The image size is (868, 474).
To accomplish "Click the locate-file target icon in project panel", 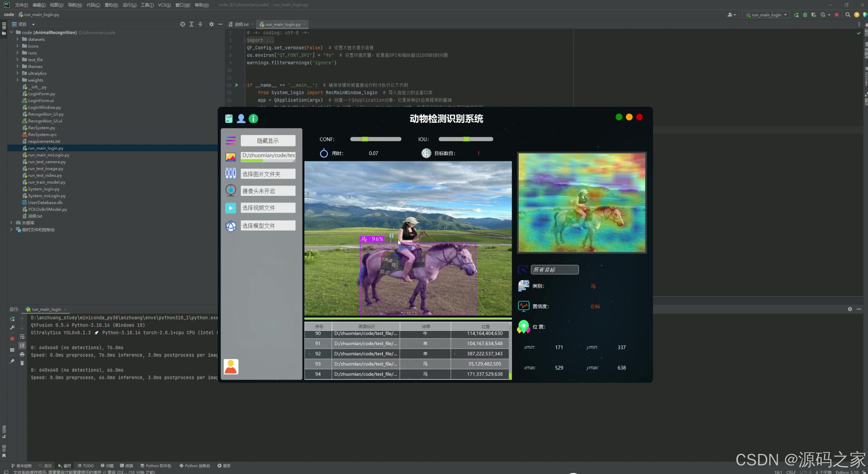I will (183, 24).
